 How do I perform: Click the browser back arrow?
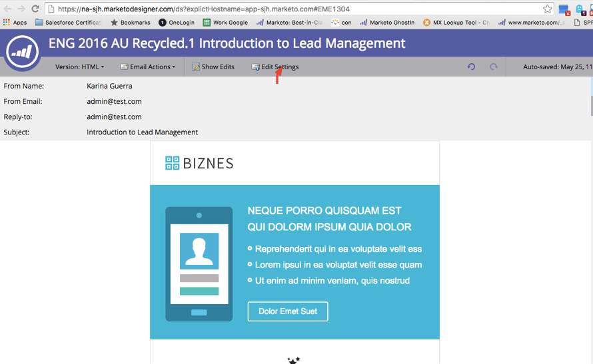pyautogui.click(x=7, y=9)
